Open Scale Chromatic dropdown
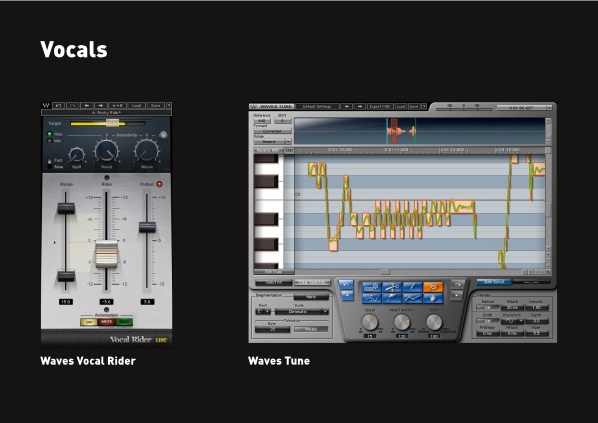The height and width of the screenshot is (423, 598). click(x=302, y=312)
